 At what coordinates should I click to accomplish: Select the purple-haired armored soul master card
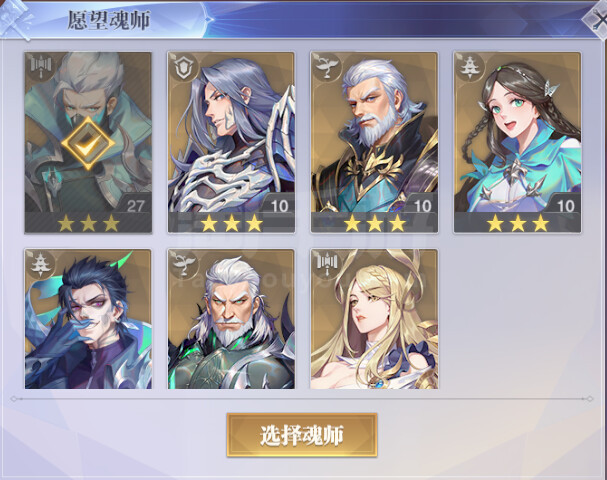coord(231,142)
